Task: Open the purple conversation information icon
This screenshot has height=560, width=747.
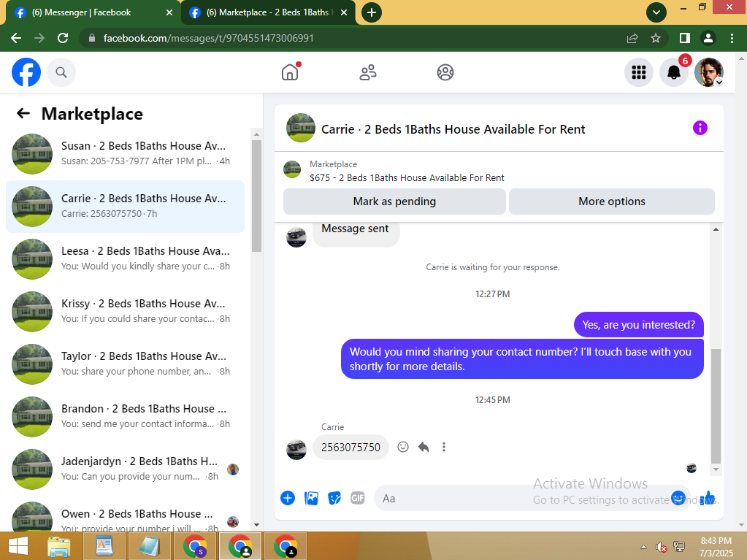Action: coord(700,128)
